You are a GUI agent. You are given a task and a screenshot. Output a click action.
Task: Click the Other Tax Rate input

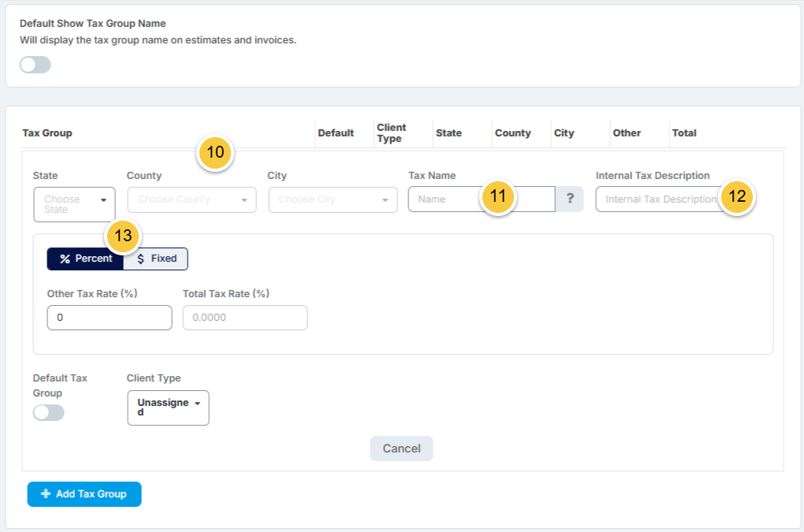(110, 318)
